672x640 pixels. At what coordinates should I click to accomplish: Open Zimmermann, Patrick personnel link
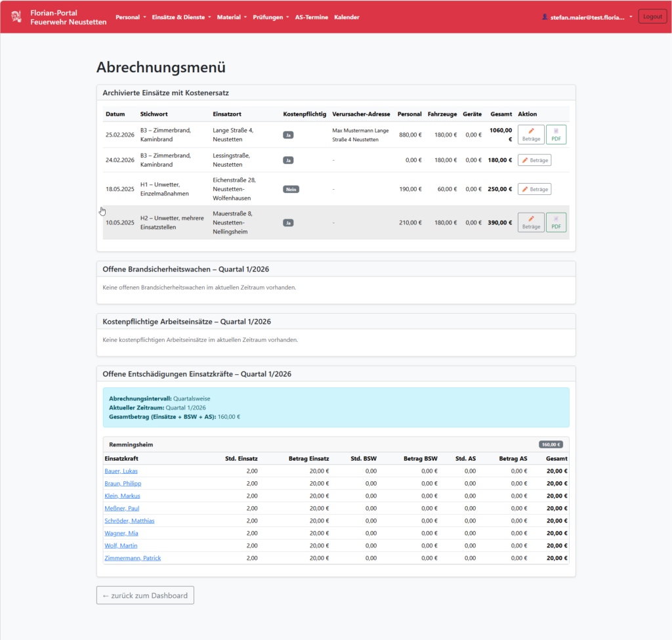click(x=133, y=558)
